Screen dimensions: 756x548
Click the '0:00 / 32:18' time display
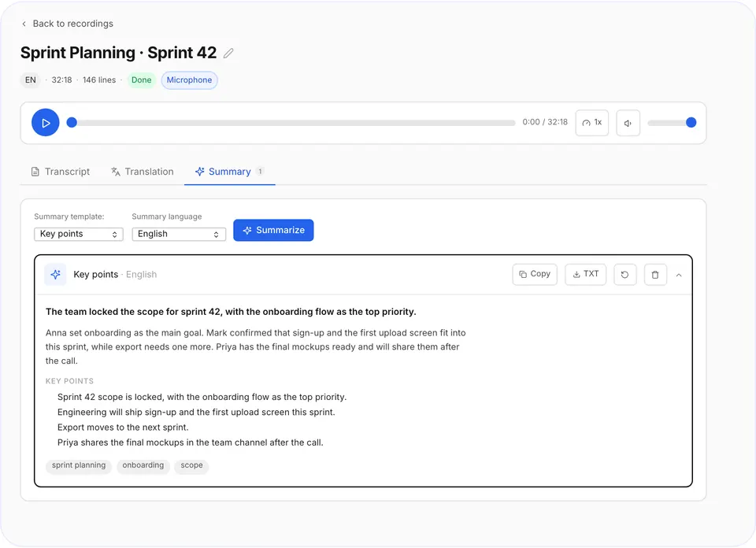(x=545, y=122)
